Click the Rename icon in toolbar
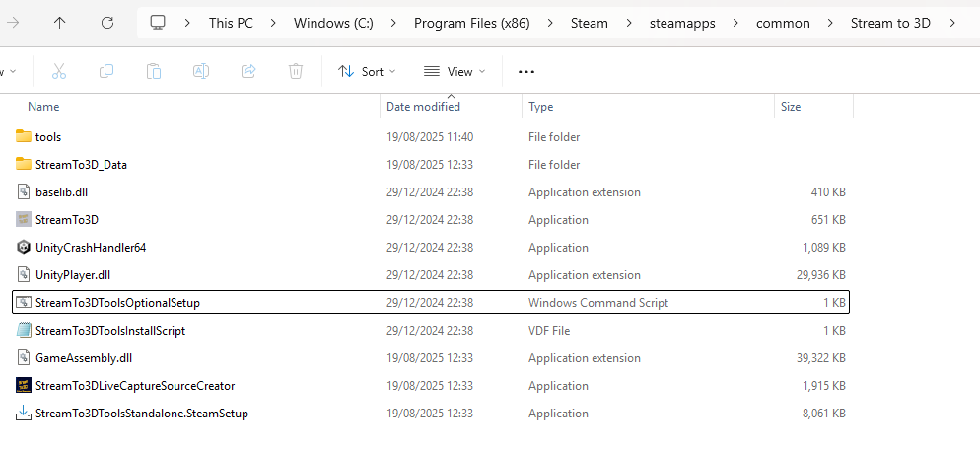 click(200, 71)
